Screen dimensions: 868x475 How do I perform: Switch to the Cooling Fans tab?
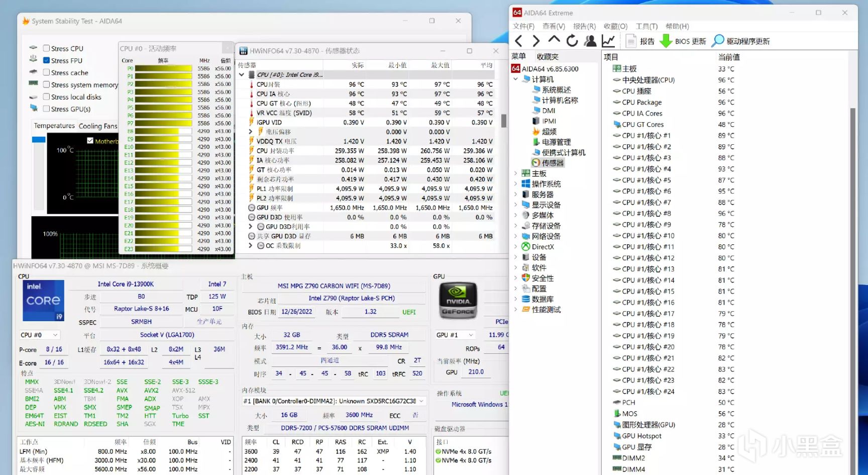click(98, 126)
